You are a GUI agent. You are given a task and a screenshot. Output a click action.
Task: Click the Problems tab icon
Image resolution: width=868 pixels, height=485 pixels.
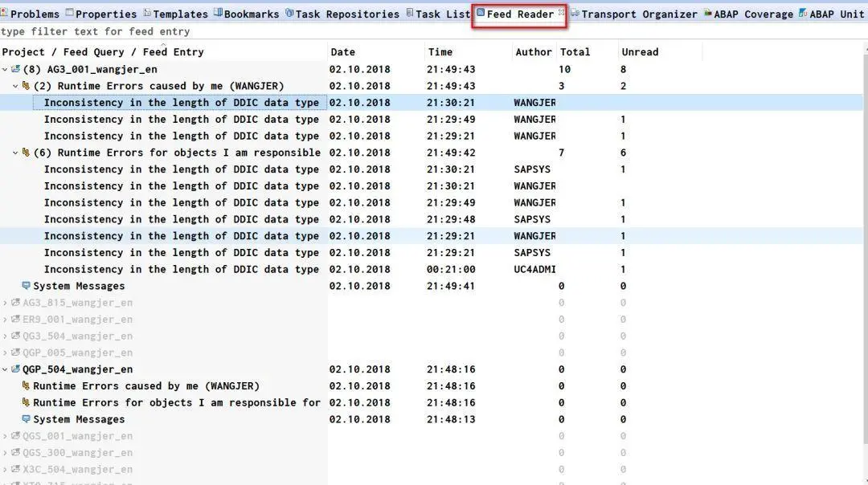(4, 13)
